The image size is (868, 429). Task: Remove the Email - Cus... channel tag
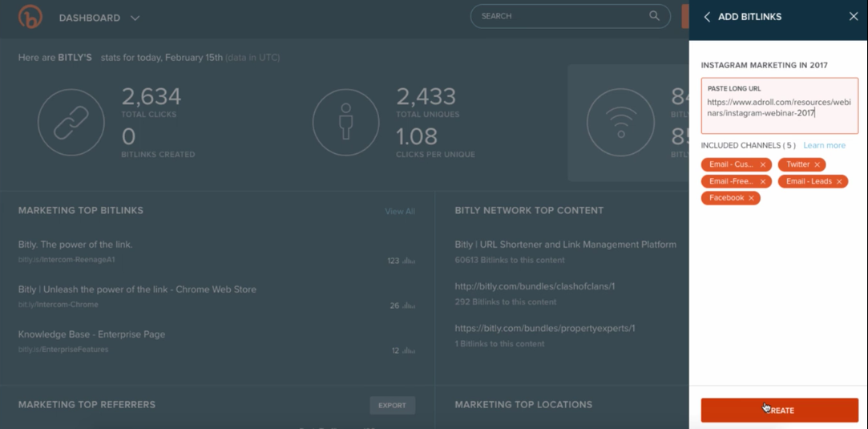click(x=763, y=164)
